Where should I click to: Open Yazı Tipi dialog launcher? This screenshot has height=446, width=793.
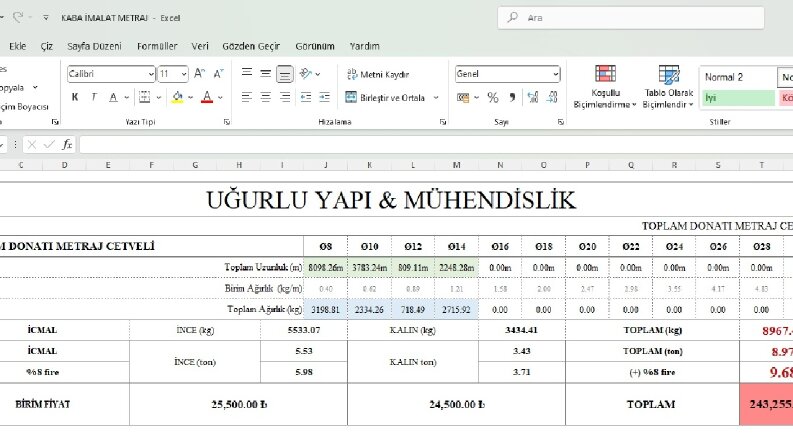point(227,122)
